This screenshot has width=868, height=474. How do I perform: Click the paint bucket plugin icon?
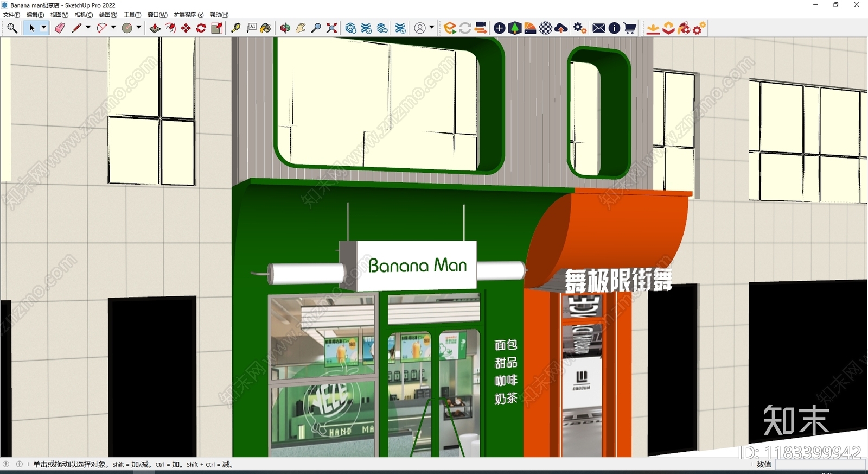684,28
